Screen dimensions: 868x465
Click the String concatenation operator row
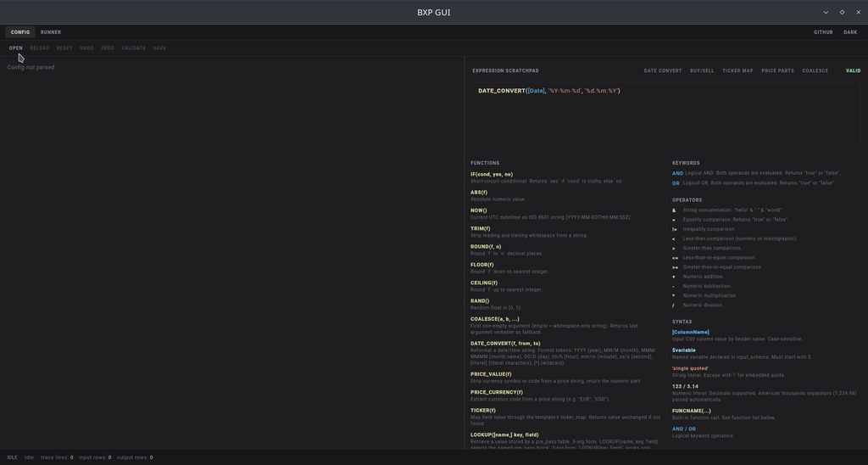[726, 210]
